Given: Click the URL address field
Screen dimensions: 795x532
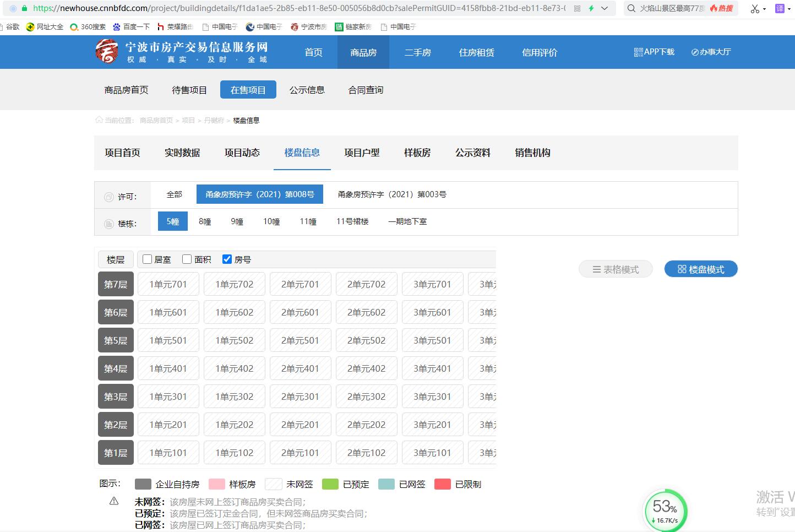Looking at the screenshot, I should 300,8.
